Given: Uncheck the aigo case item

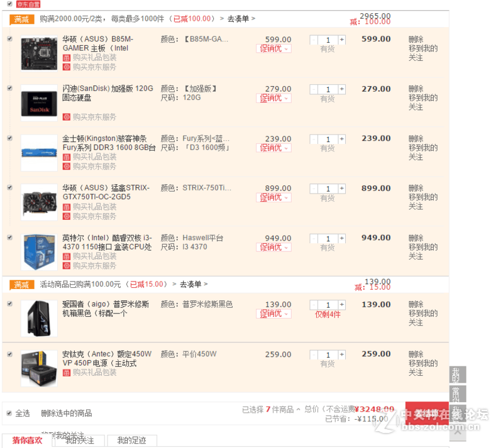Looking at the screenshot, I should click(x=9, y=303).
